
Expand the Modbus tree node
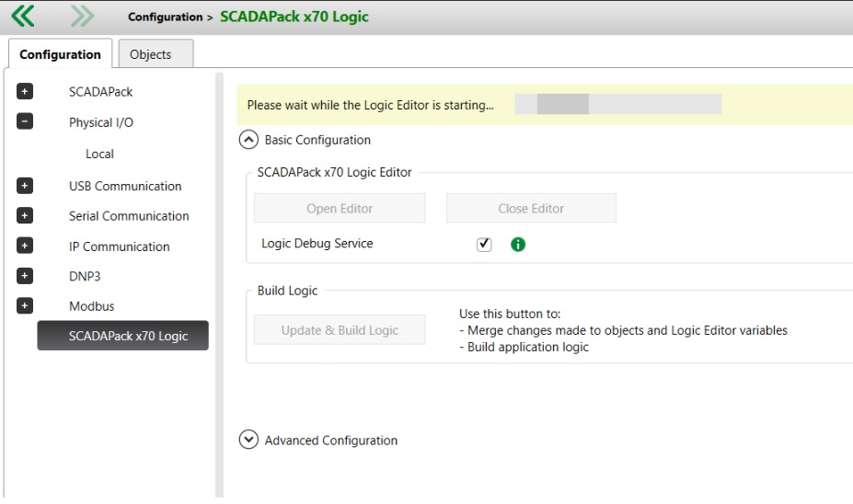[25, 305]
